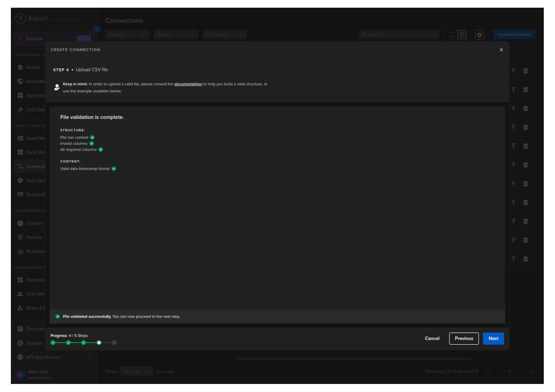Image resolution: width=555 pixels, height=392 pixels.
Task: Expand the Status filter dropdown
Action: point(176,35)
